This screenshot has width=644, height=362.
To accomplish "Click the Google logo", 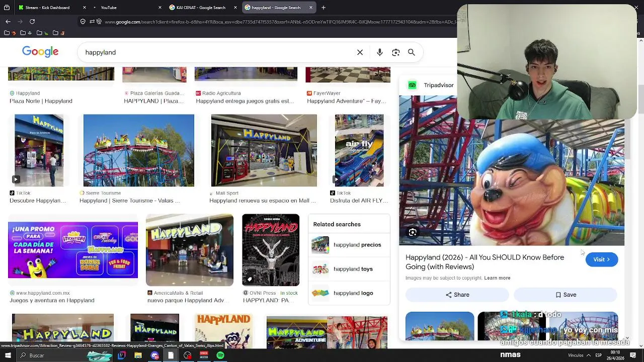I will pyautogui.click(x=40, y=52).
